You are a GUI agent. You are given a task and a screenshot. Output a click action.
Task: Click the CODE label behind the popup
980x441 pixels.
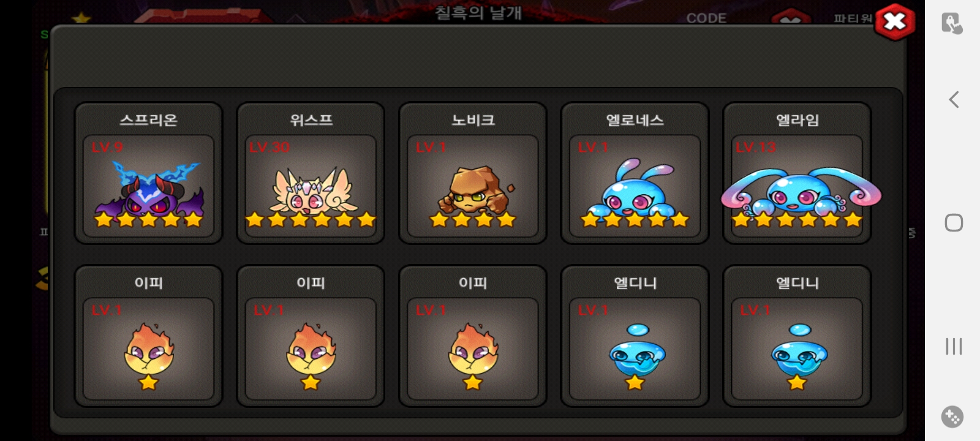706,18
